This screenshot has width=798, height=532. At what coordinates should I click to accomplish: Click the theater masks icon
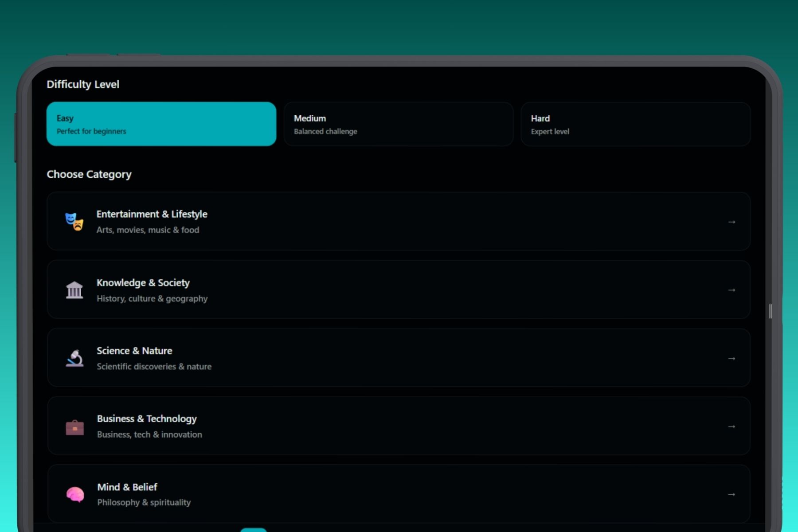point(74,222)
